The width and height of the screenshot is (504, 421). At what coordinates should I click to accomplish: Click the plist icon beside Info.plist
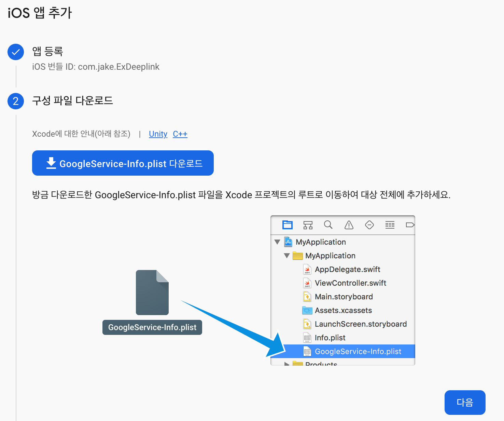307,338
